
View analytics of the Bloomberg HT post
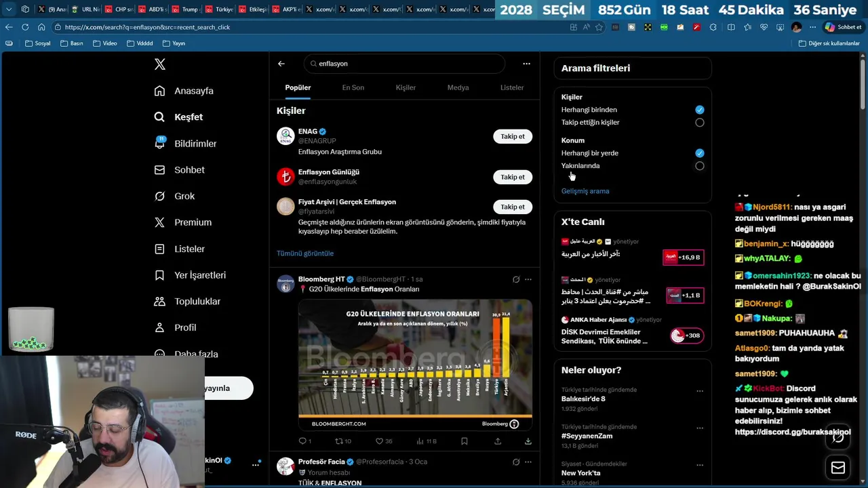point(427,441)
